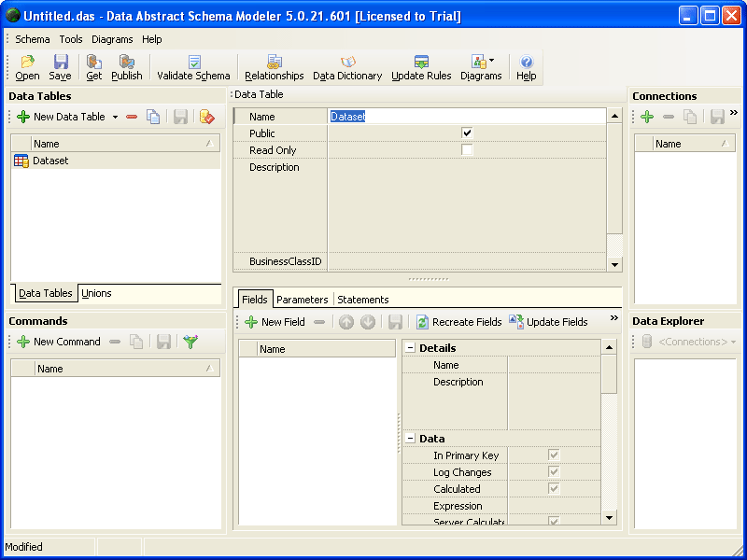Collapse the Data section

410,438
